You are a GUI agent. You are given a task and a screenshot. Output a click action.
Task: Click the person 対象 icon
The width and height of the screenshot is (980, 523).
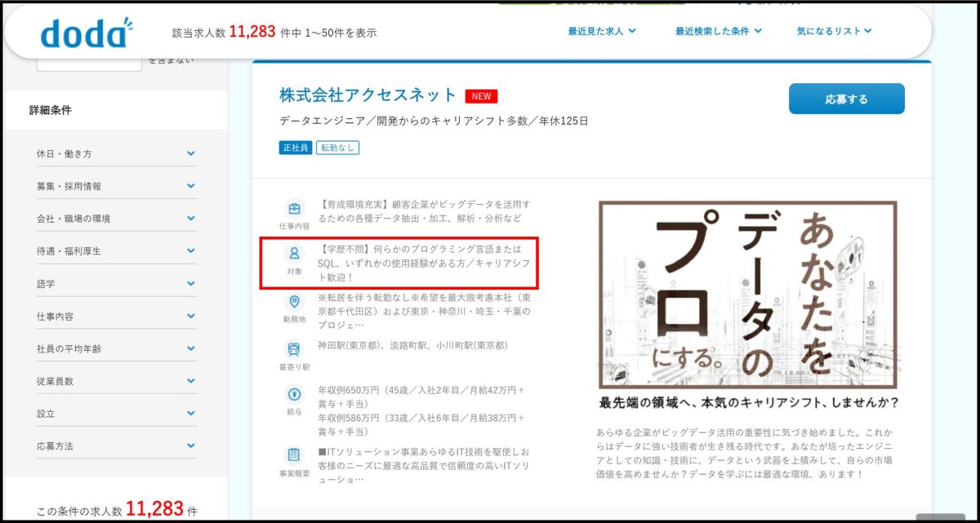click(294, 254)
